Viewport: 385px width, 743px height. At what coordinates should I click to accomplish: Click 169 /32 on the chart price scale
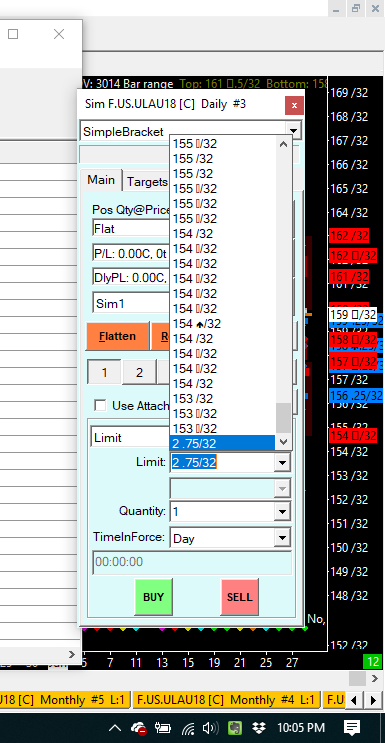tap(349, 92)
